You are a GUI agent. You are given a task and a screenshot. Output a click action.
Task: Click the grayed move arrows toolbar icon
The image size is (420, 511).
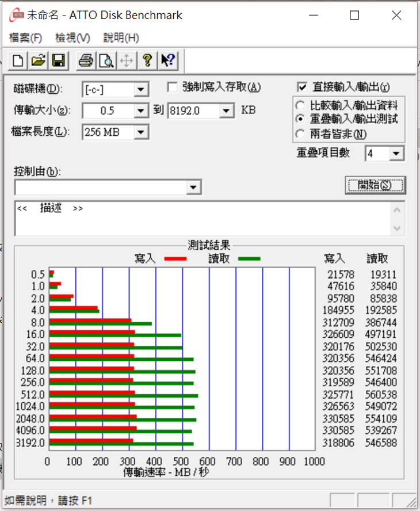coord(127,61)
